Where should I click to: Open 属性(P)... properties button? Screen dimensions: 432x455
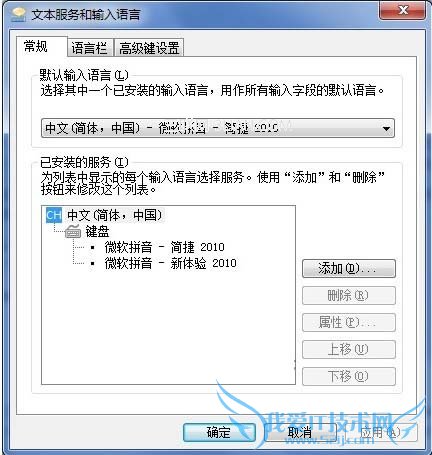tap(349, 322)
